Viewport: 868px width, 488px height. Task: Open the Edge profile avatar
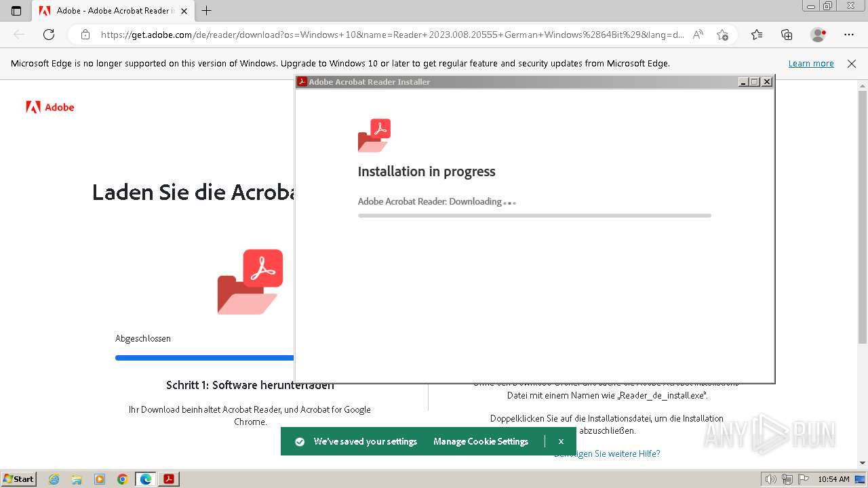(818, 35)
